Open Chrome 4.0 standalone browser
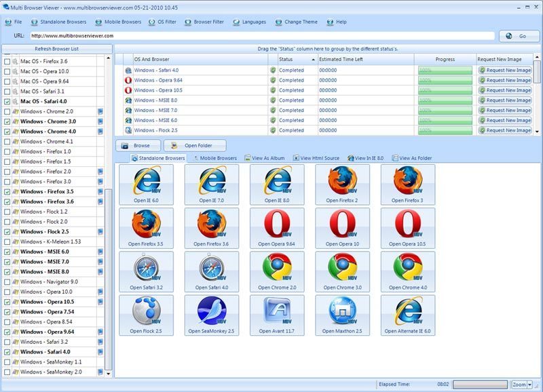Screen dimensions: 543x392 point(408,271)
